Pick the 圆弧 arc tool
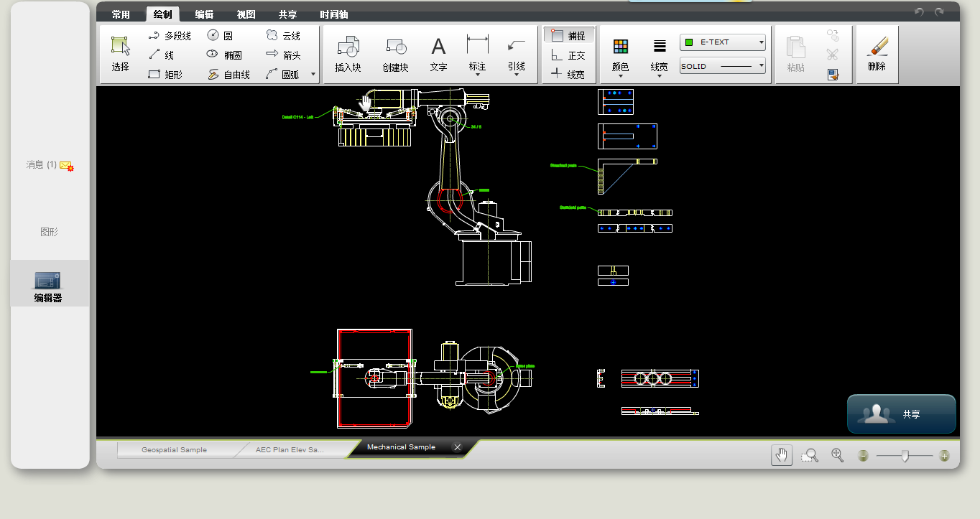Viewport: 980px width, 519px height. (282, 74)
